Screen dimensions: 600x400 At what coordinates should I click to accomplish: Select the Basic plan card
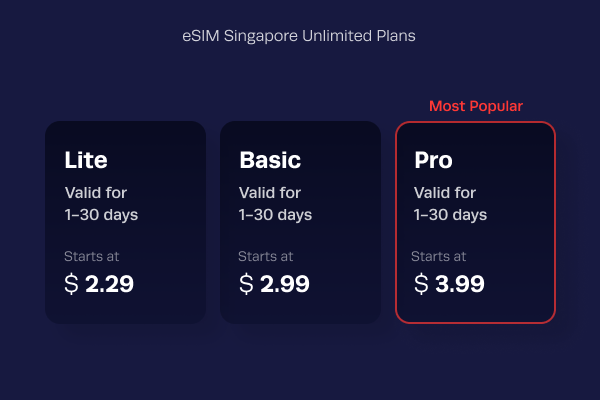pos(300,222)
